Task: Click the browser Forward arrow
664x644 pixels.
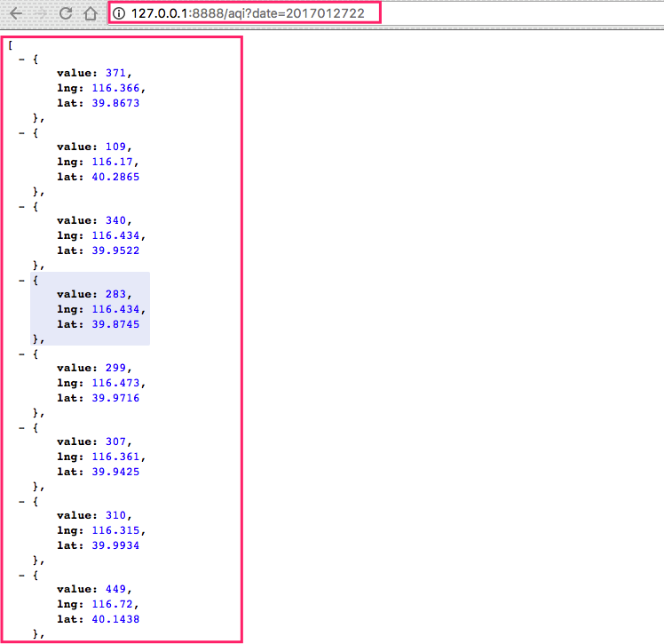Action: 41,13
